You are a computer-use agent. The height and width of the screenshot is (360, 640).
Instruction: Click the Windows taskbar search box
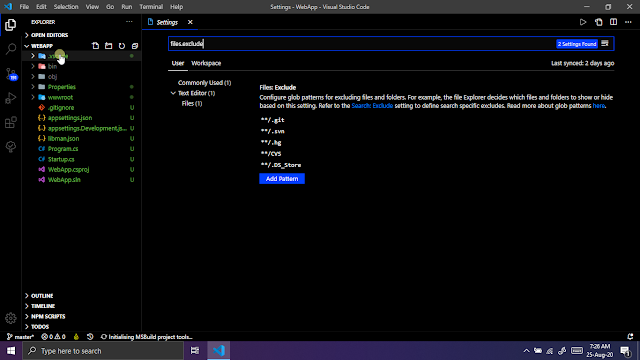point(103,351)
